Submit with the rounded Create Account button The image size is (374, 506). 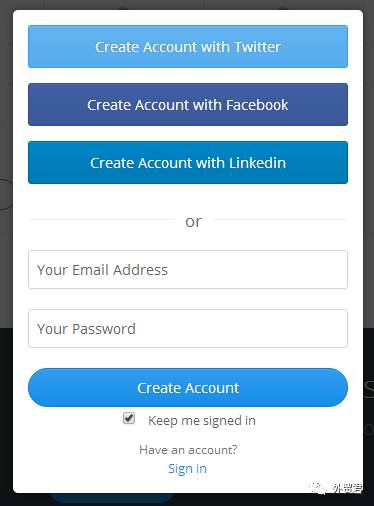click(188, 387)
